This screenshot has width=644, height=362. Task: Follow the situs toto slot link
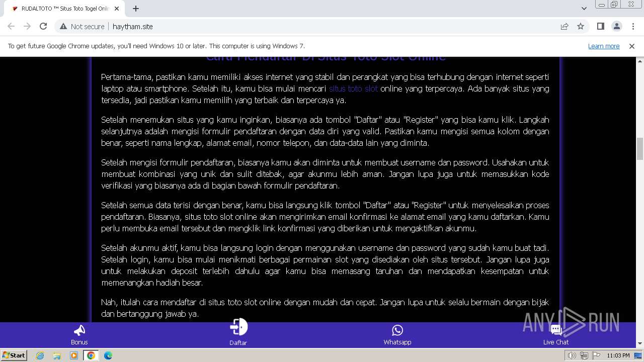click(353, 88)
